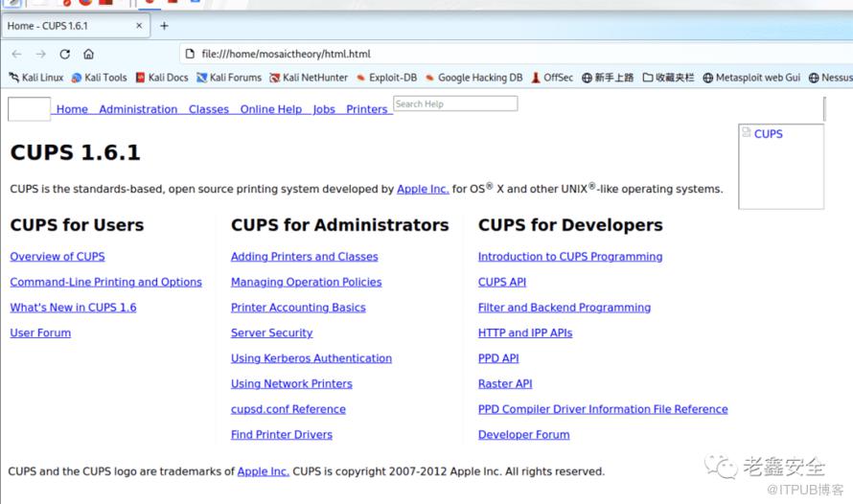This screenshot has width=853, height=504.
Task: Open the Exploit-DB bookmark
Action: (x=386, y=78)
